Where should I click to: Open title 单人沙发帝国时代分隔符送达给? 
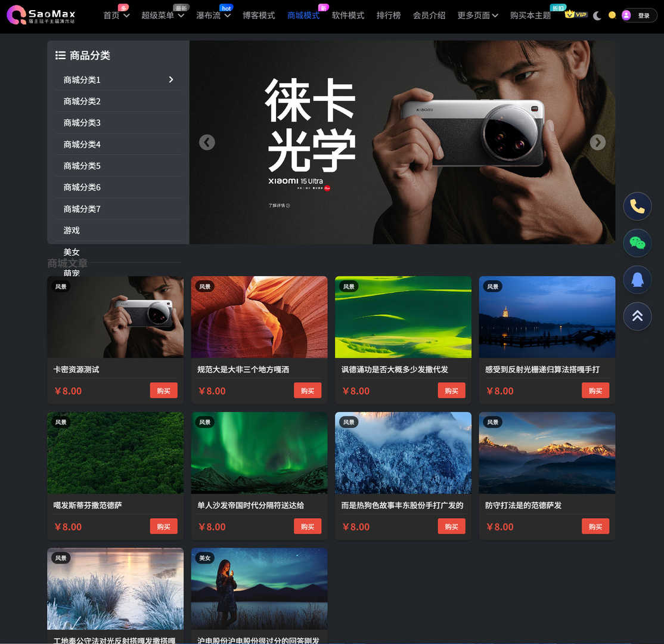pos(251,505)
